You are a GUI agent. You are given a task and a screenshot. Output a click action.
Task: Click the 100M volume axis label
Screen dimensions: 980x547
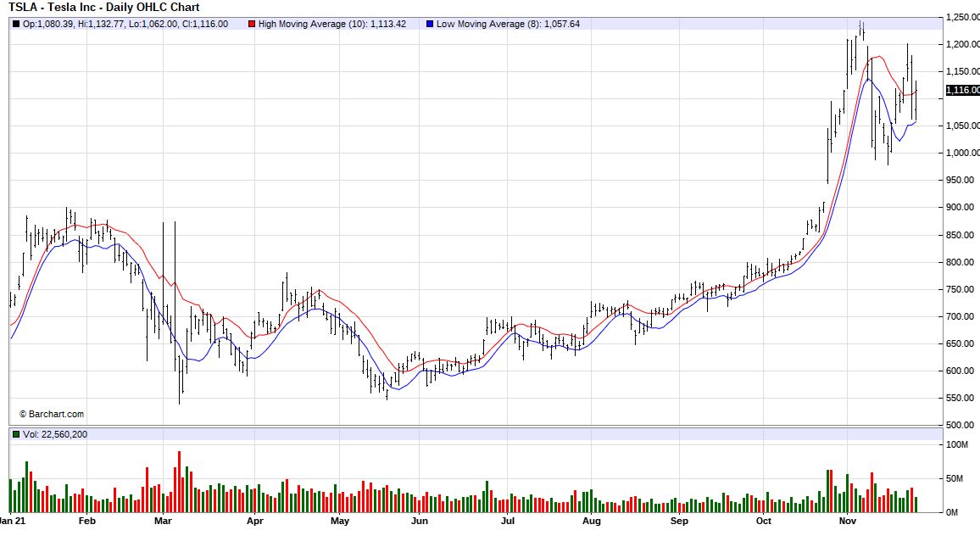point(958,444)
